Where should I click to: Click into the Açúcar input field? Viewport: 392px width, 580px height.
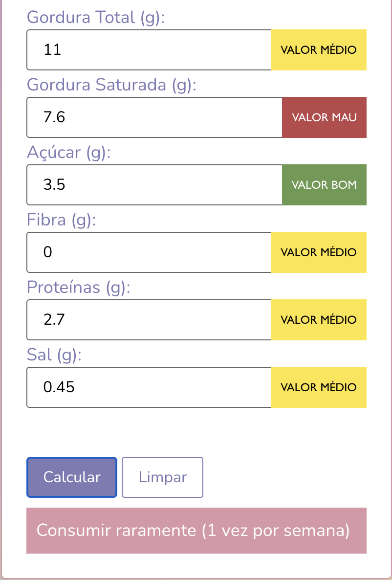click(x=154, y=184)
